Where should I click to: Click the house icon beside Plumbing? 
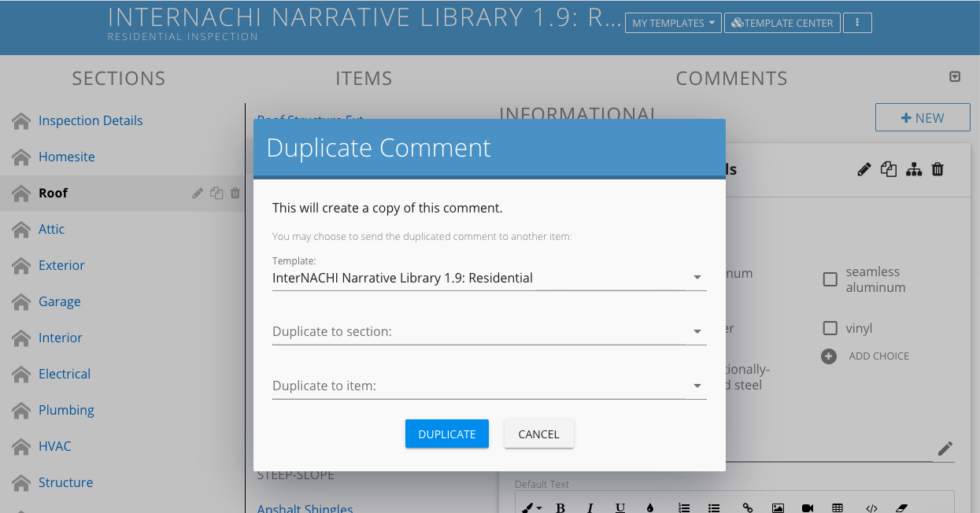[x=21, y=411]
